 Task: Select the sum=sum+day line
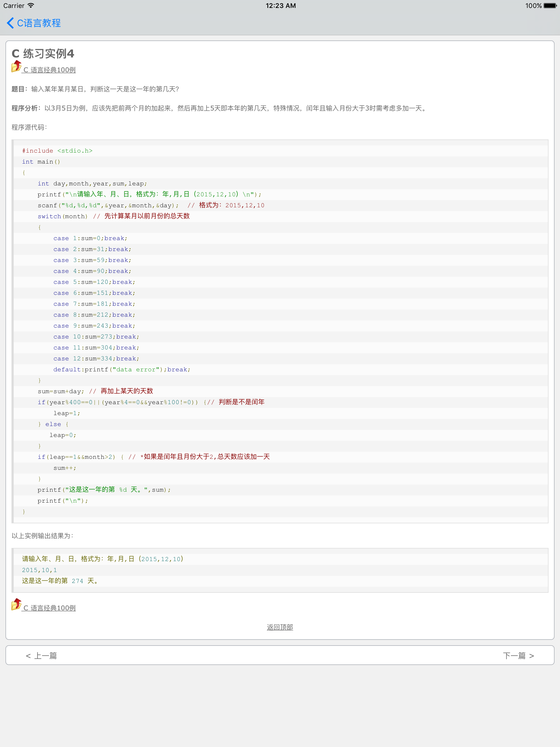tap(95, 391)
